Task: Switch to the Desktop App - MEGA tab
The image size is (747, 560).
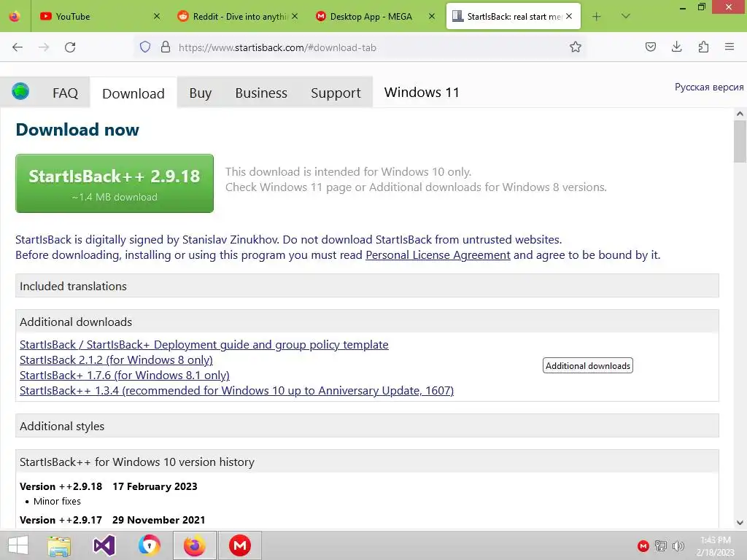Action: [374, 16]
